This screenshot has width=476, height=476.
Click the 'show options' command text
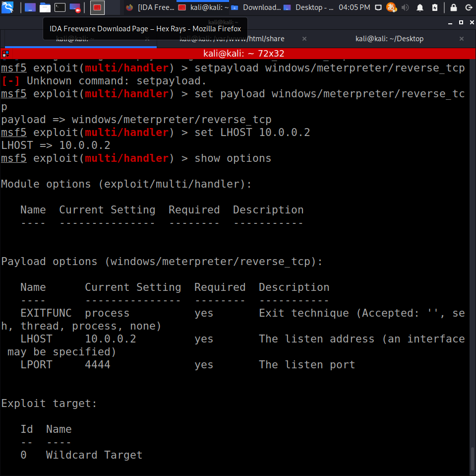(233, 158)
